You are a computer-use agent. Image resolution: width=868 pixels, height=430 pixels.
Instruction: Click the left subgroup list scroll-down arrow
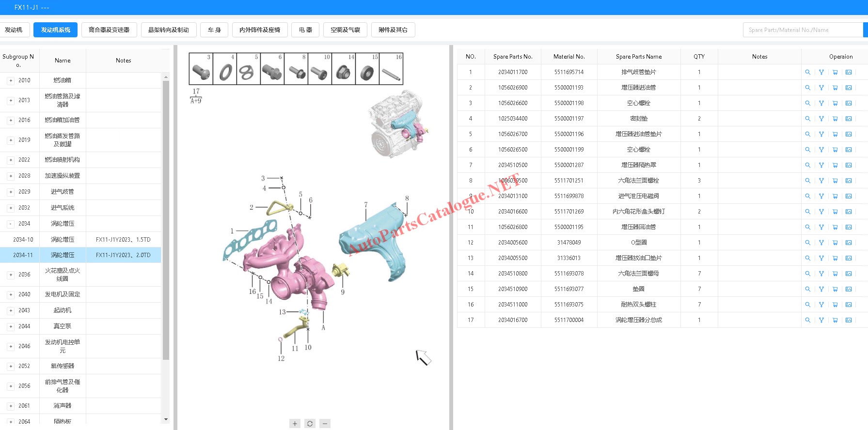(x=166, y=419)
